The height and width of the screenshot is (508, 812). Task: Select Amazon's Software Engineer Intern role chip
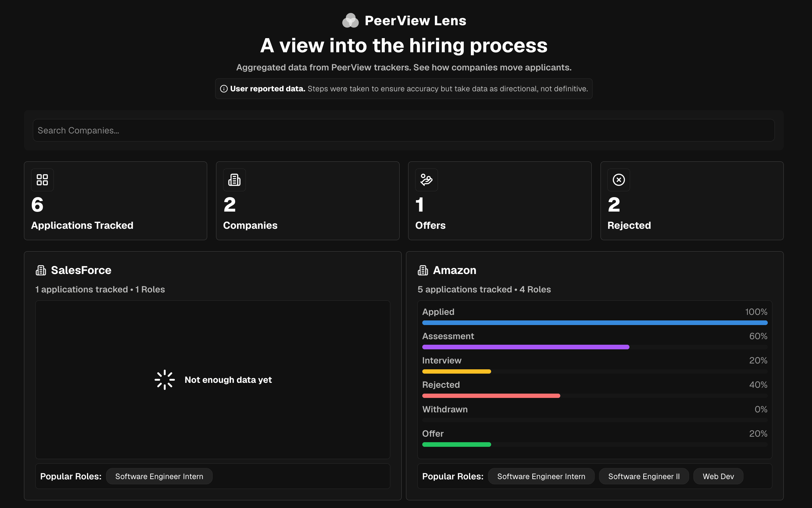(541, 476)
